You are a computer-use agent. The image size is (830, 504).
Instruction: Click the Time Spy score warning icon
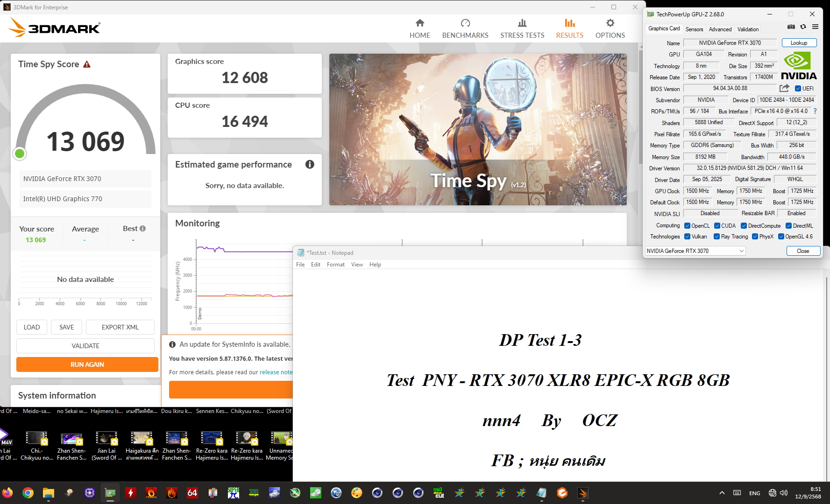click(x=87, y=64)
